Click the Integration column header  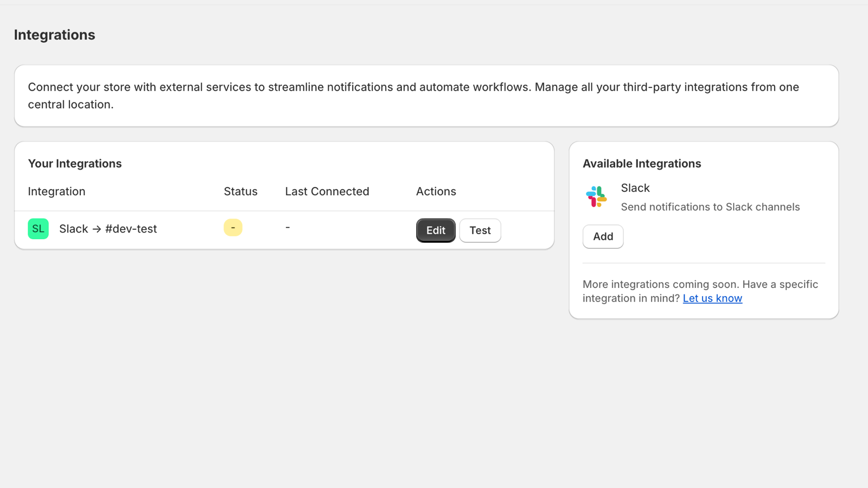click(x=56, y=191)
